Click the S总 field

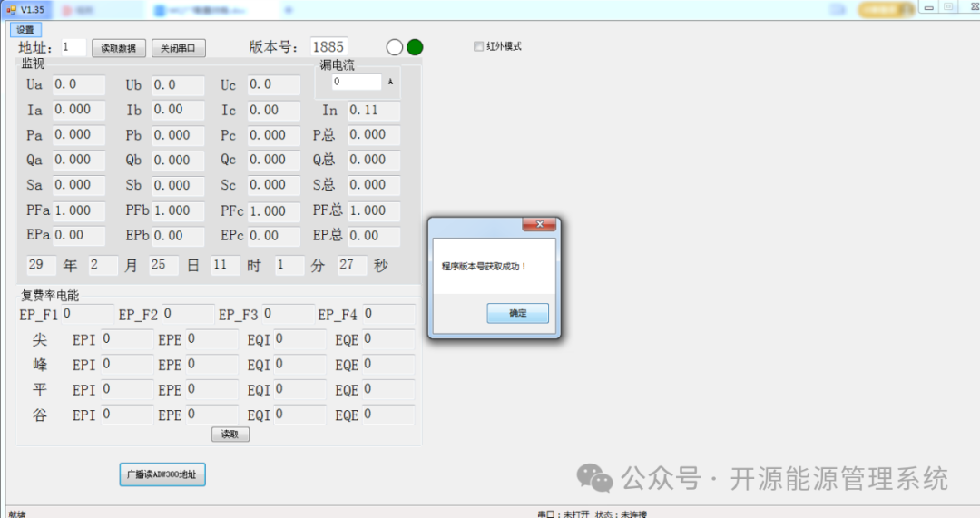(x=374, y=186)
